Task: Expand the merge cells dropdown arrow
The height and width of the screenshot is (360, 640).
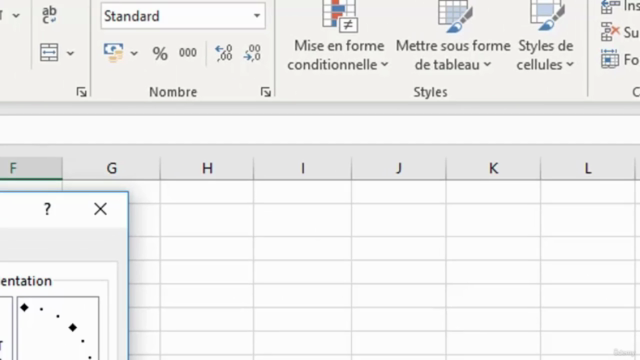Action: tap(70, 53)
